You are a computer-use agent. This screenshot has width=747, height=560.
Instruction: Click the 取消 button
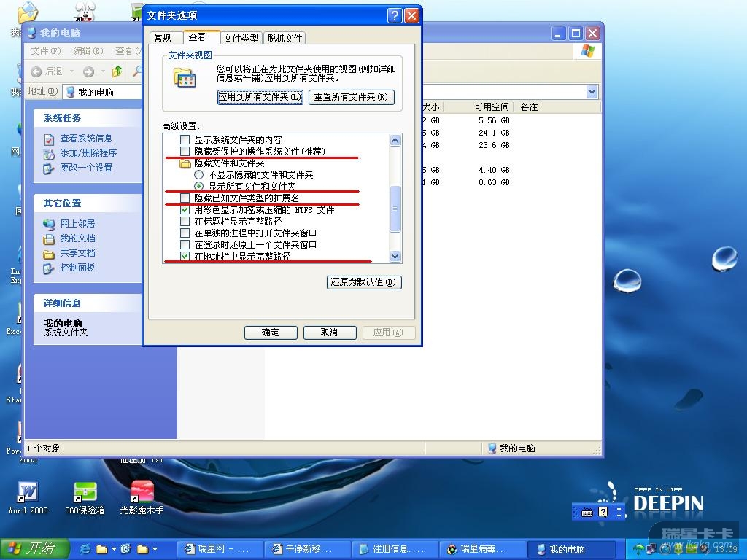[x=330, y=332]
